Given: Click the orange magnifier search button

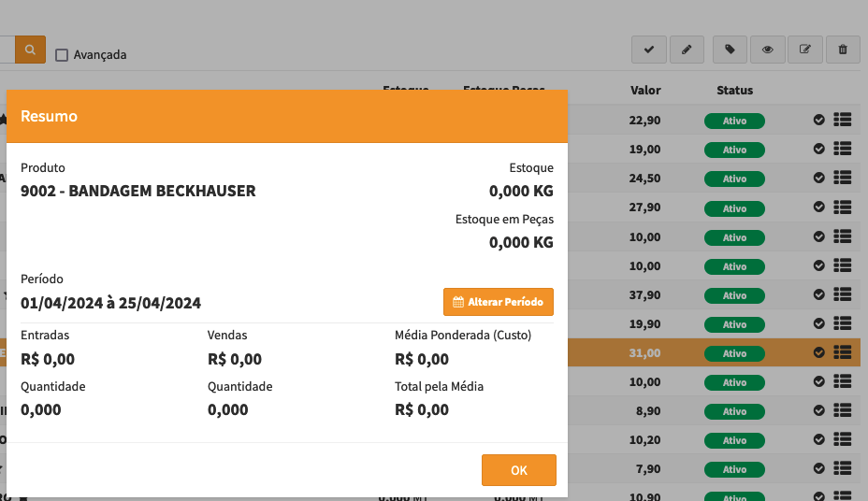Looking at the screenshot, I should pyautogui.click(x=30, y=50).
